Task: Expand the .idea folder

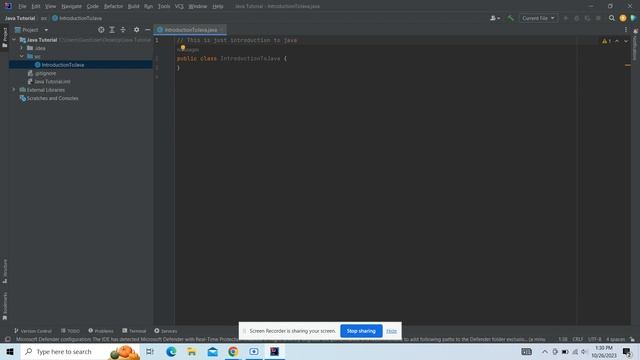Action: pos(22,48)
